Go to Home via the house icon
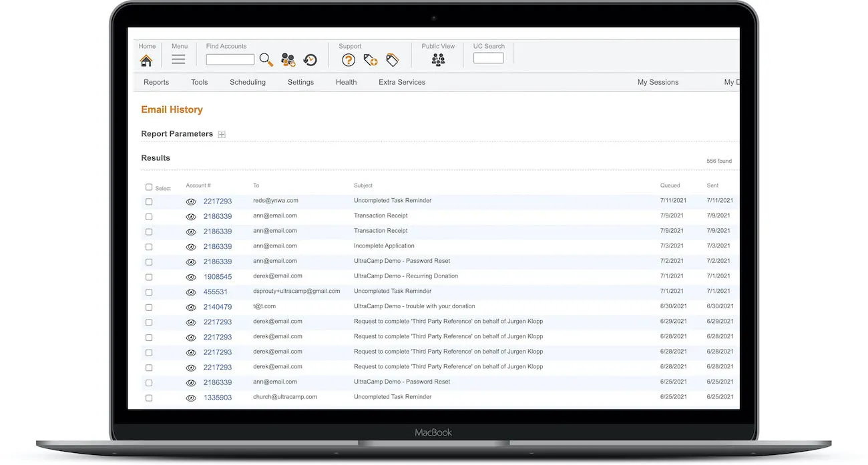The width and height of the screenshot is (868, 465). (146, 61)
